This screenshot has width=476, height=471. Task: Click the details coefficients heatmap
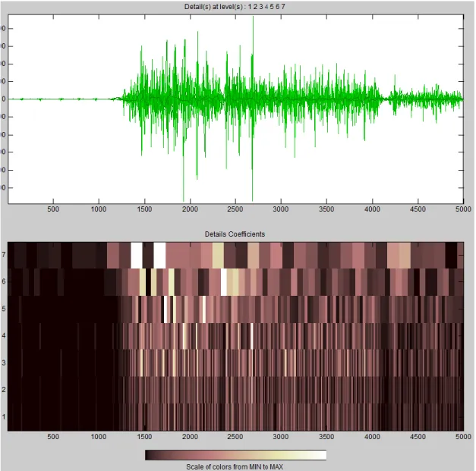[235, 336]
